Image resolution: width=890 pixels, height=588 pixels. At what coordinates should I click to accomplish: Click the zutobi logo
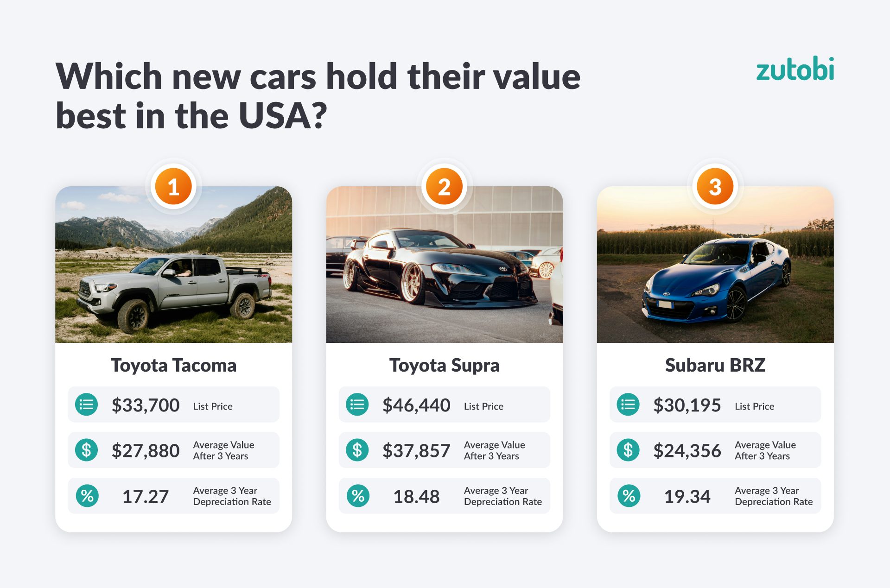click(x=795, y=70)
